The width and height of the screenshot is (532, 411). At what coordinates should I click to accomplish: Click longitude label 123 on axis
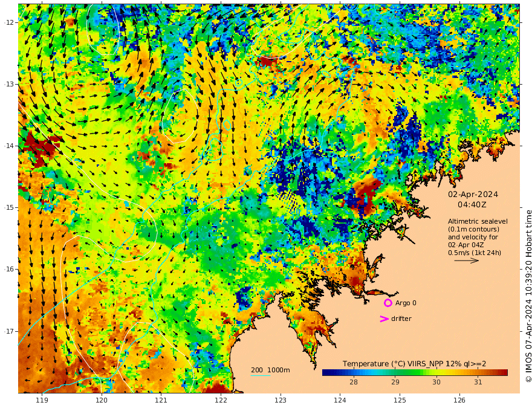281,400
